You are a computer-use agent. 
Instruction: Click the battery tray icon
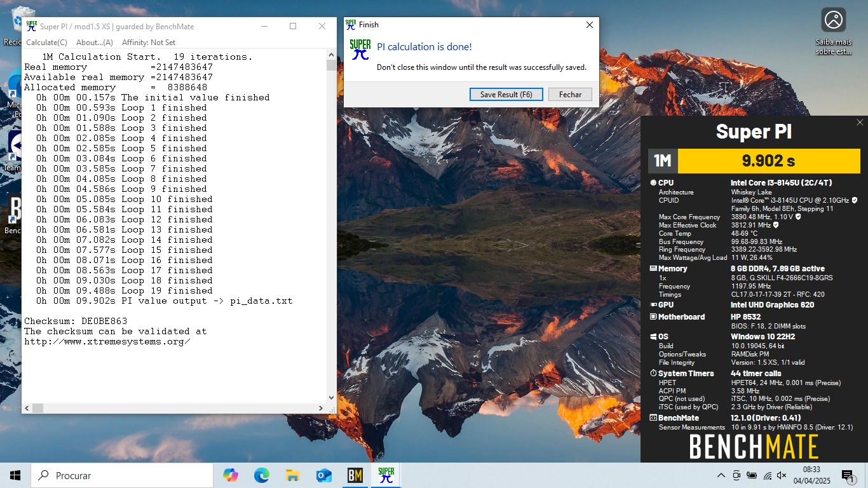point(752,475)
